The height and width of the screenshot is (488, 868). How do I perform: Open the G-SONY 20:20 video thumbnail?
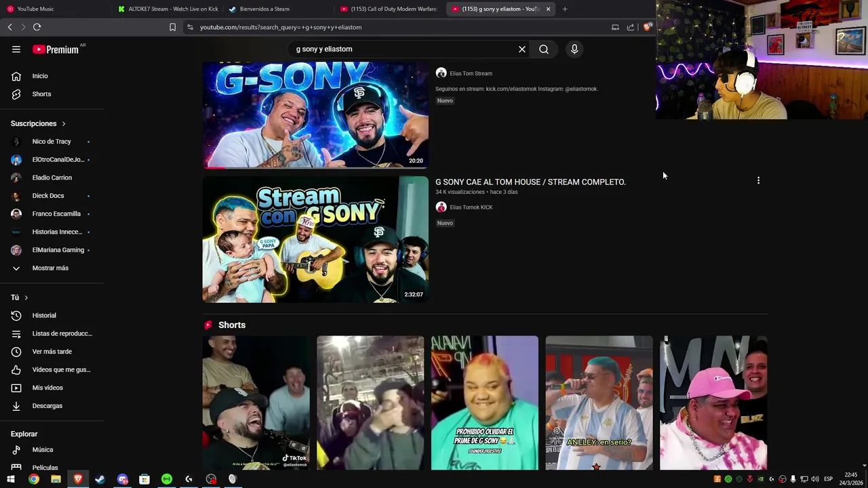coord(315,114)
